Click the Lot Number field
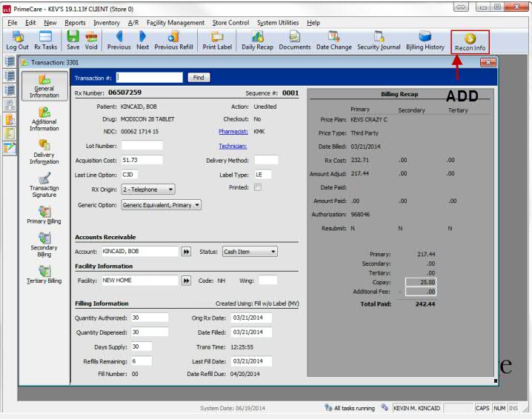The height and width of the screenshot is (419, 532). (142, 146)
